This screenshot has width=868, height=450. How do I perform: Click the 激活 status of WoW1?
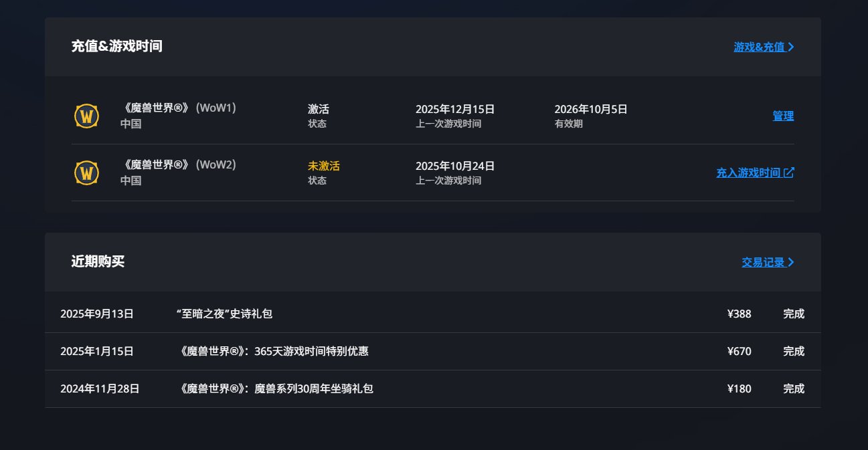coord(318,109)
